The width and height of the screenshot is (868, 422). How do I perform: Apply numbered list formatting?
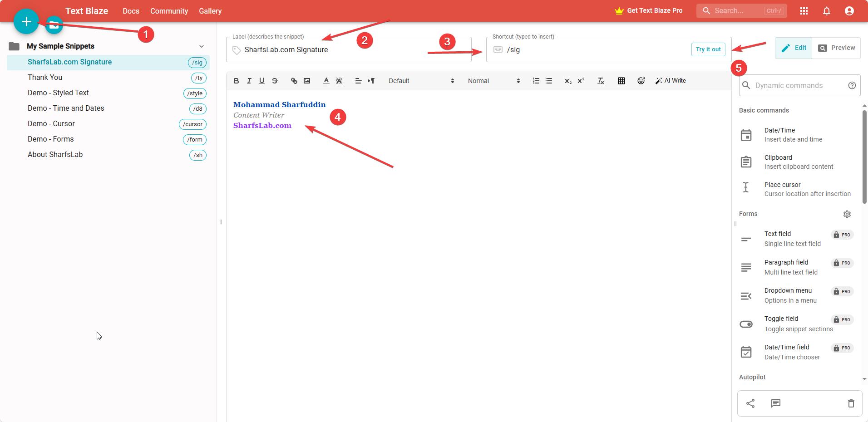[x=536, y=81]
